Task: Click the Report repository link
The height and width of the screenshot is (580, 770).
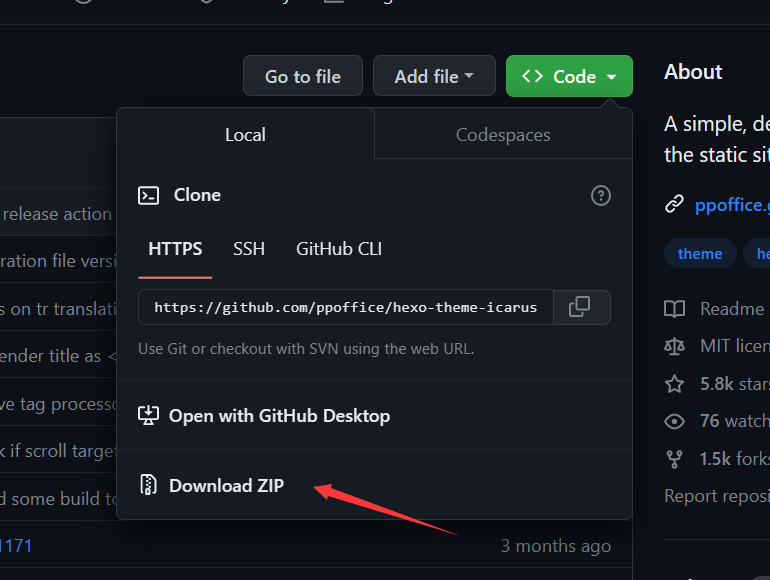Action: coord(717,496)
